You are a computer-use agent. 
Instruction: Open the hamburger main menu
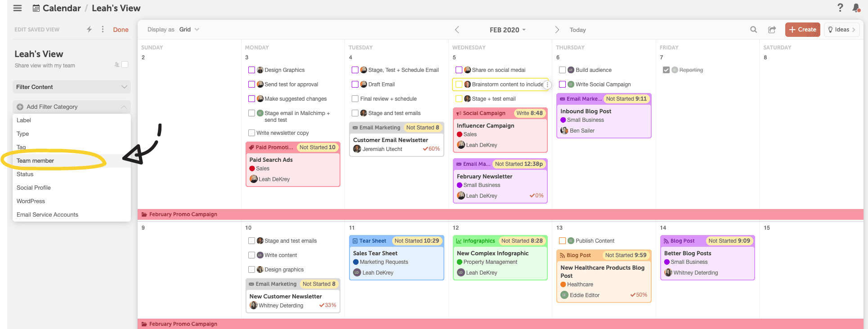pos(18,8)
